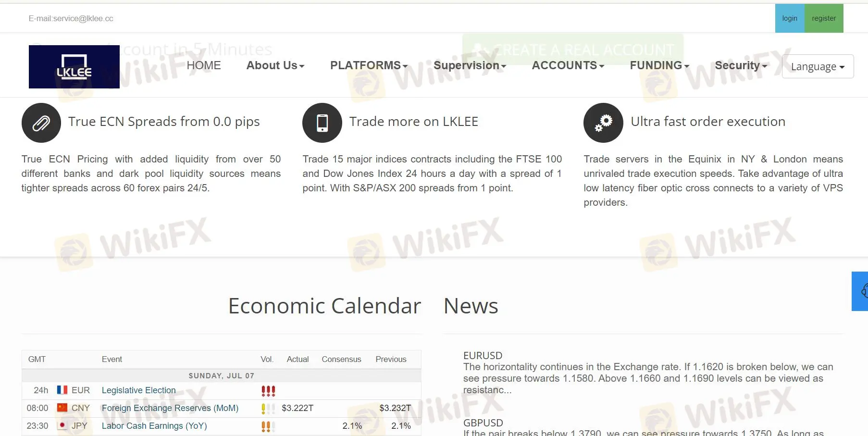Open Foreign Exchange Reserves (MoM) event
This screenshot has height=436, width=868.
tap(170, 408)
